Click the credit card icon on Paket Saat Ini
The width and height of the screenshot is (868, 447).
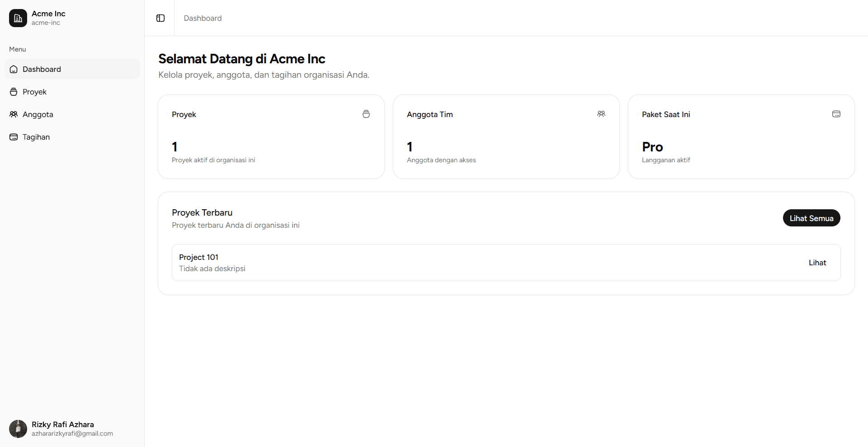click(x=836, y=114)
